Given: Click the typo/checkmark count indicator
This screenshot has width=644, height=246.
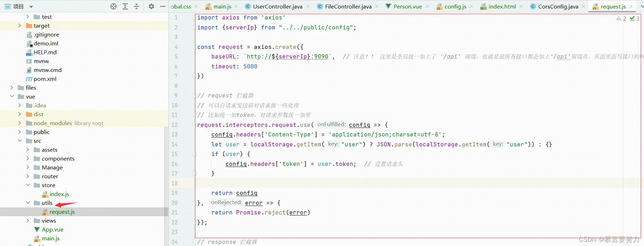Looking at the screenshot, I should coord(634,18).
